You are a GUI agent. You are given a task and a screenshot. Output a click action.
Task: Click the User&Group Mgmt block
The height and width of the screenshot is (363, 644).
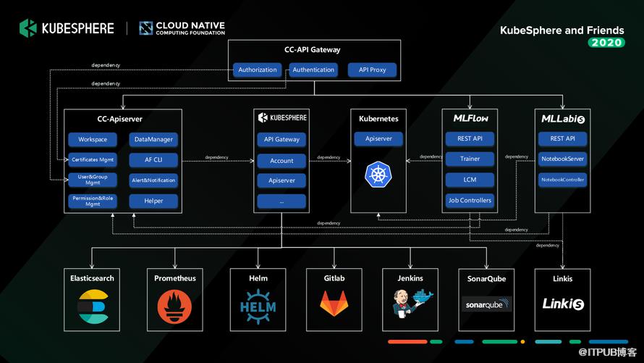(93, 180)
